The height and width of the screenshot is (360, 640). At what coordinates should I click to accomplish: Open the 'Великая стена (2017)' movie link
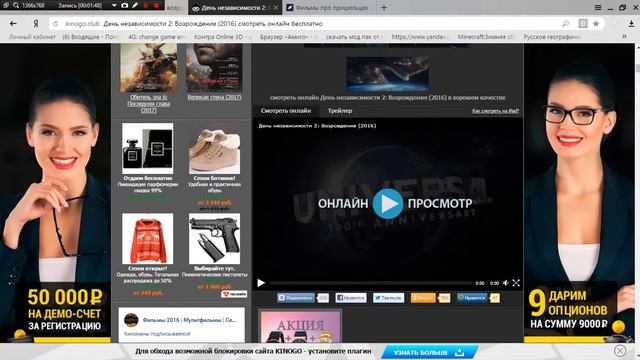click(214, 97)
